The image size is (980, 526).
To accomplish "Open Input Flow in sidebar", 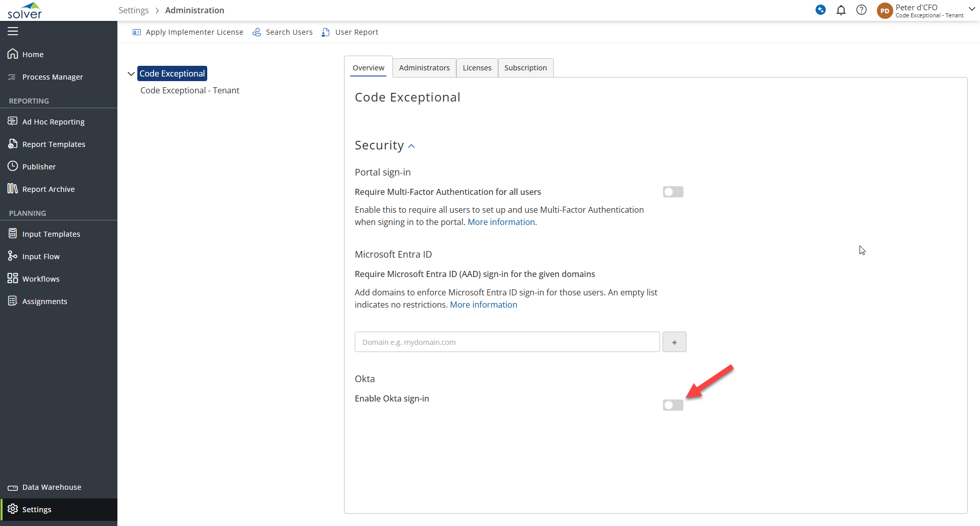I will [41, 257].
